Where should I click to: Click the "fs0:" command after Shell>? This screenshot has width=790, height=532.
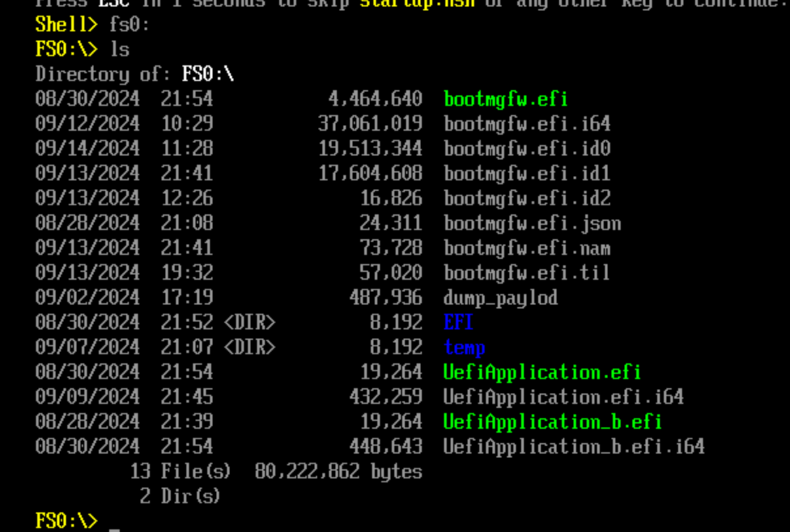point(129,25)
